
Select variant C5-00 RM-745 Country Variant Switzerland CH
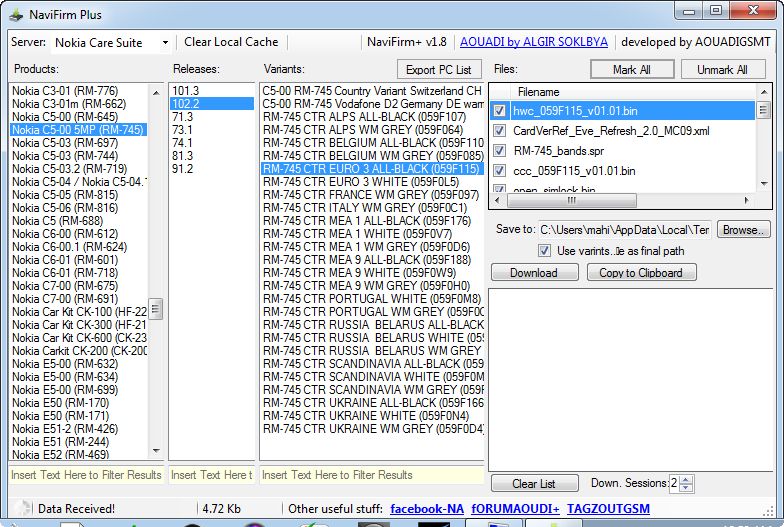tap(372, 90)
